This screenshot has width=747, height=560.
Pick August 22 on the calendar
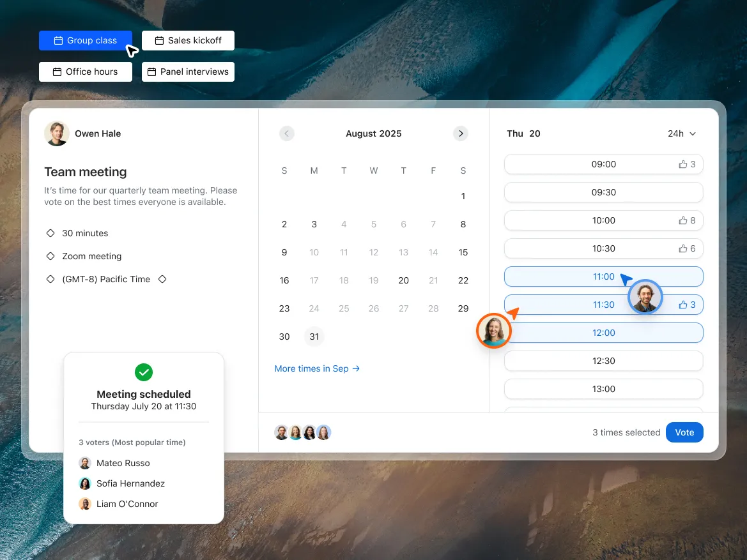point(463,280)
